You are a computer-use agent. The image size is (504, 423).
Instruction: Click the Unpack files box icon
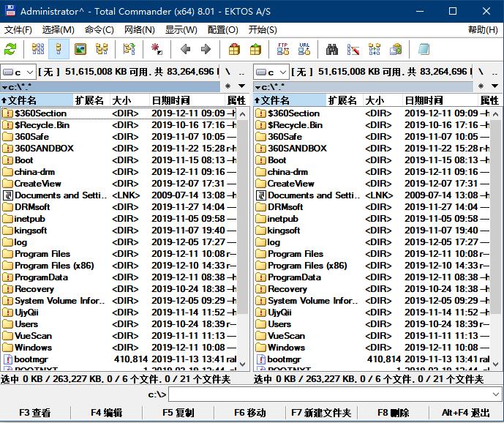point(255,50)
